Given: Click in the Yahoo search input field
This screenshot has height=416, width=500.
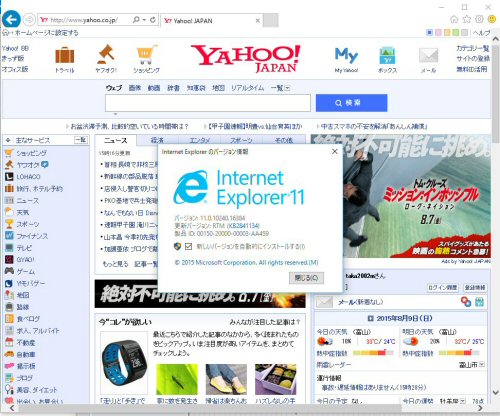Looking at the screenshot, I should point(208,103).
